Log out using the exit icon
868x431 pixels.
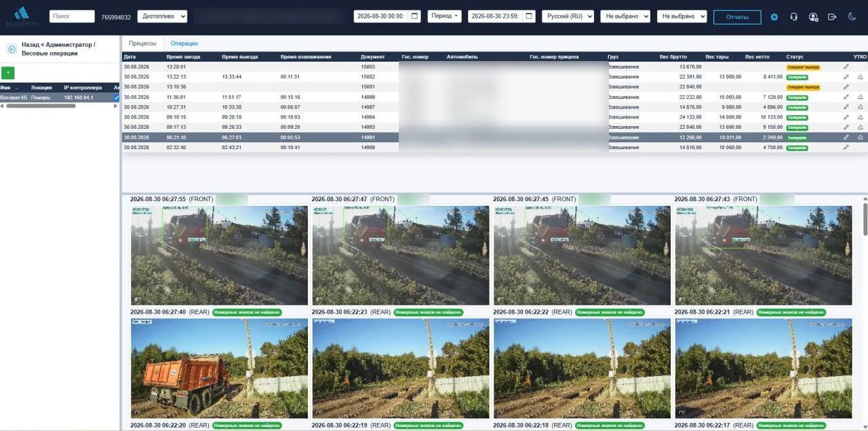click(832, 17)
